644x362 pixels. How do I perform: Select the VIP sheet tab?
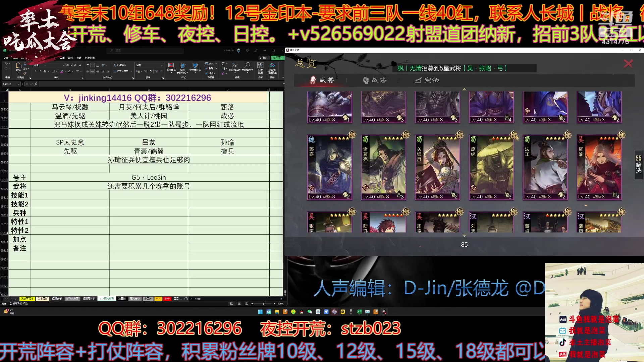coord(158,299)
